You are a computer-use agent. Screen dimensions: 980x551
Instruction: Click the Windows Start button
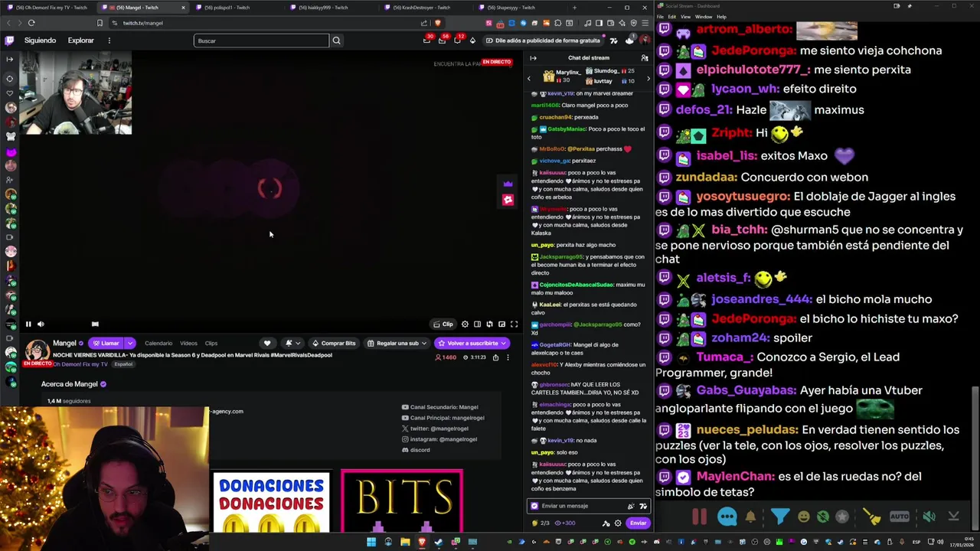[x=371, y=543]
